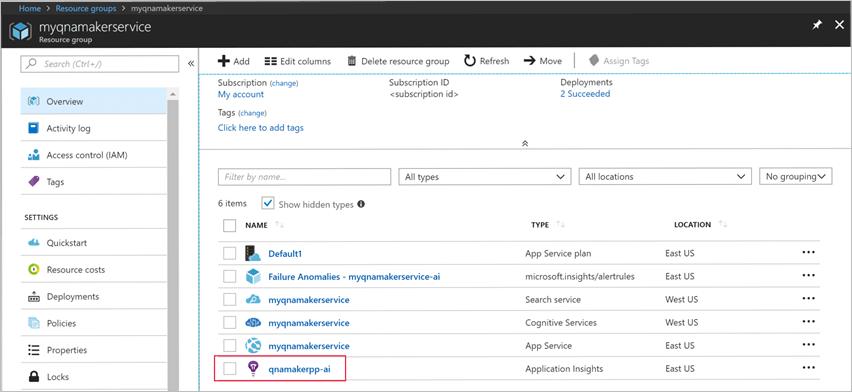
Task: Check the App Service row checkbox
Action: 229,345
